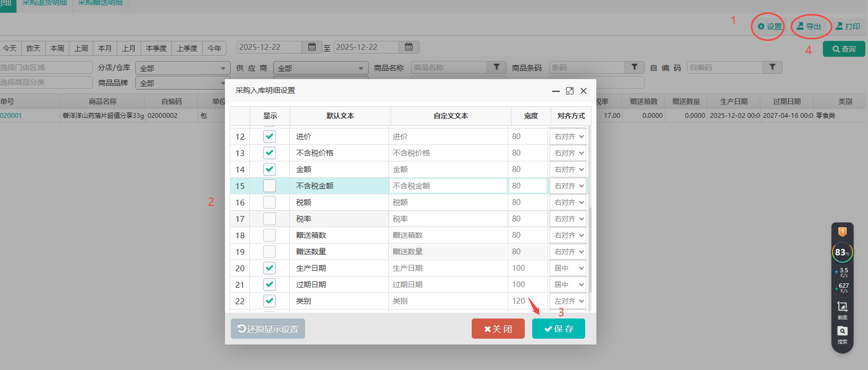
Task: Enable the 不含税金额 display checkbox
Action: coord(270,186)
